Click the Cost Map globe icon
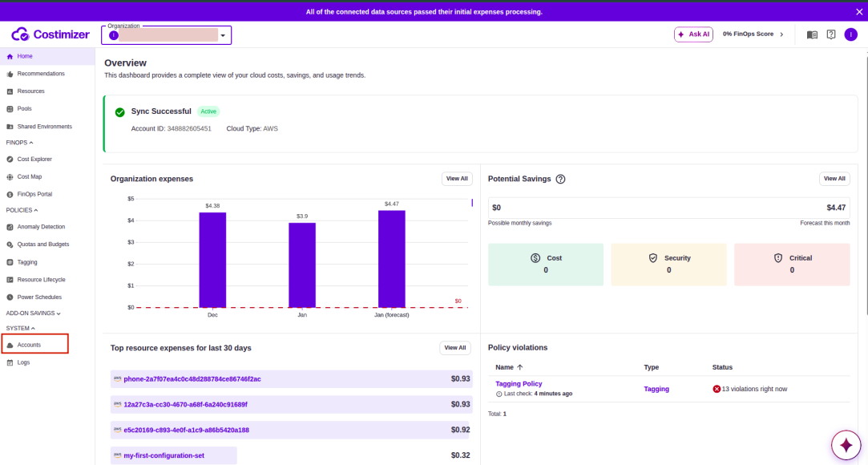The width and height of the screenshot is (868, 465). coord(10,177)
